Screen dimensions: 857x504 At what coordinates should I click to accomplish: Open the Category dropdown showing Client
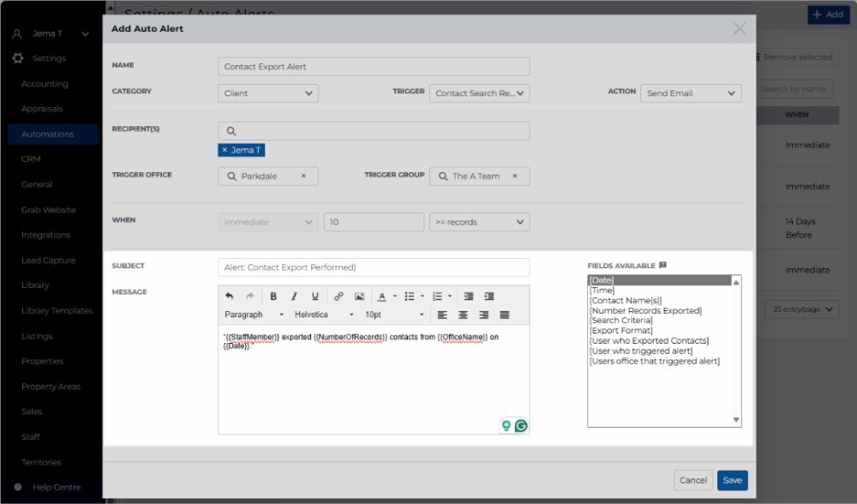(267, 93)
